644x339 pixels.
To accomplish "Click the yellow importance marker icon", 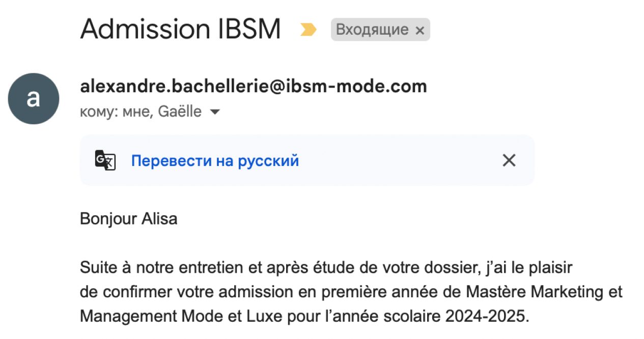I will pos(308,30).
